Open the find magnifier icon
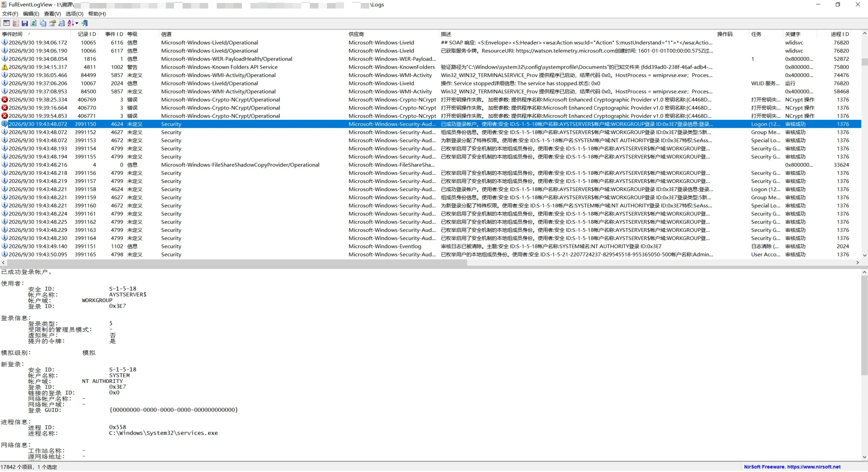Image resolution: width=868 pixels, height=472 pixels. [62, 23]
